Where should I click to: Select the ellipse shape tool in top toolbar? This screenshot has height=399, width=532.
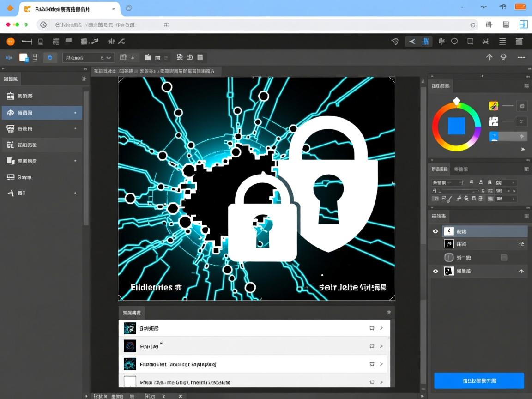(x=454, y=42)
